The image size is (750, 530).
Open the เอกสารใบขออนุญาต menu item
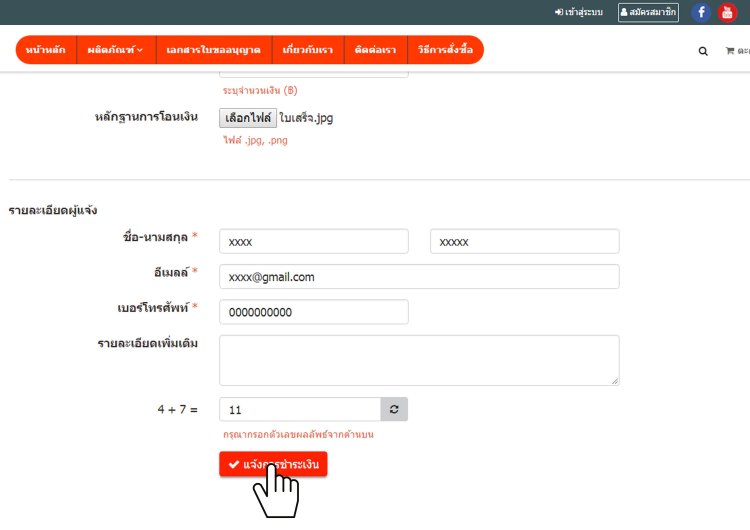point(214,50)
